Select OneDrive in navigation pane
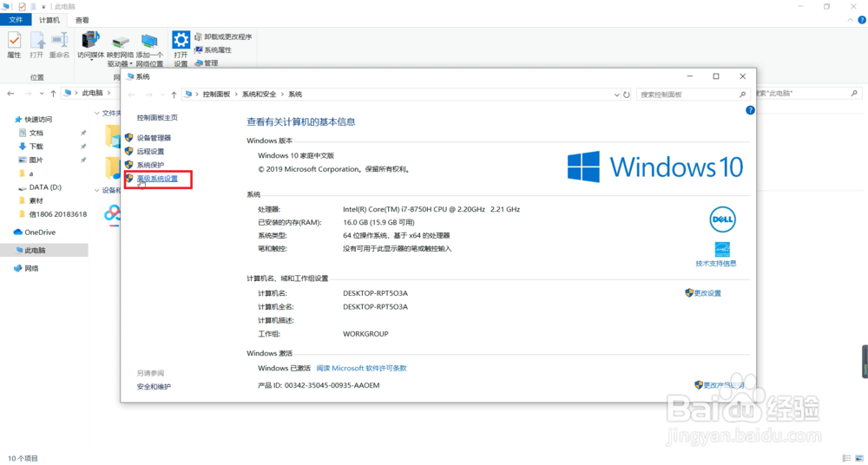The image size is (868, 465). tap(40, 232)
